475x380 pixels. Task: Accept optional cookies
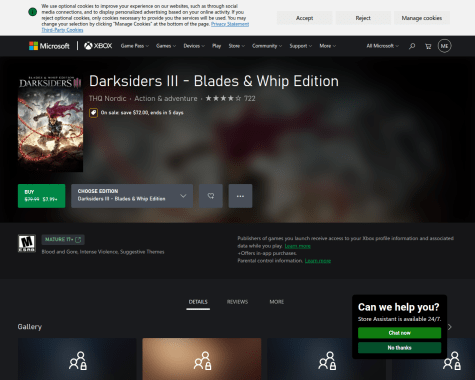click(x=304, y=18)
